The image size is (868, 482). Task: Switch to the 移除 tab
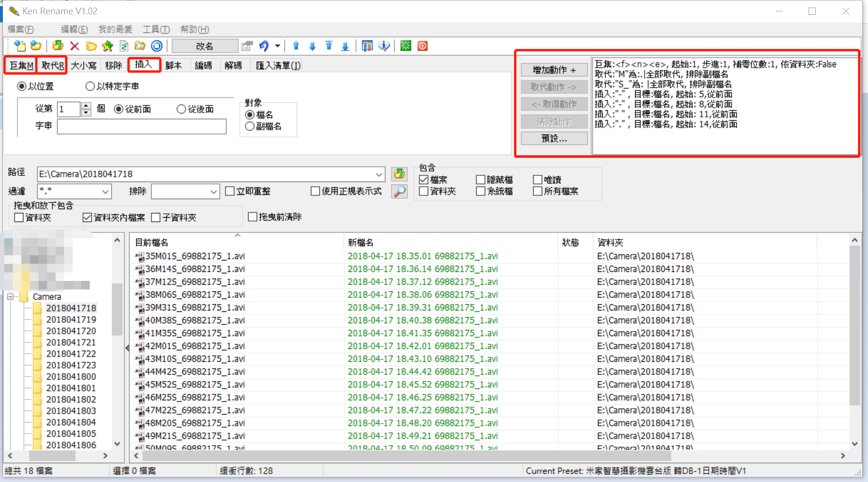114,66
